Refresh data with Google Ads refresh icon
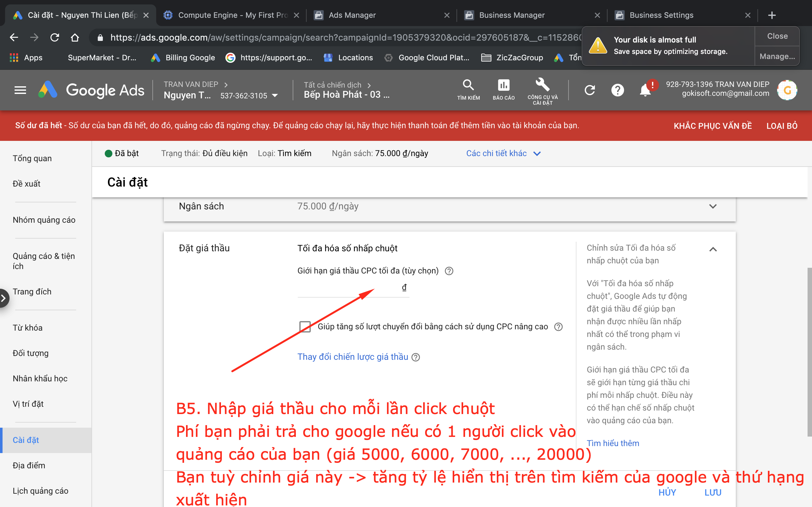812x507 pixels. click(589, 90)
